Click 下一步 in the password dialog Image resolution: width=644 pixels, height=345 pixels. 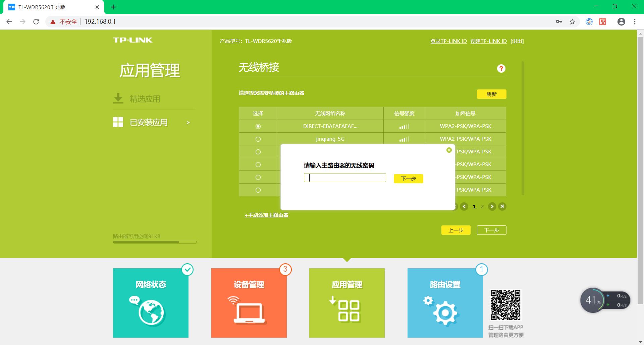409,179
